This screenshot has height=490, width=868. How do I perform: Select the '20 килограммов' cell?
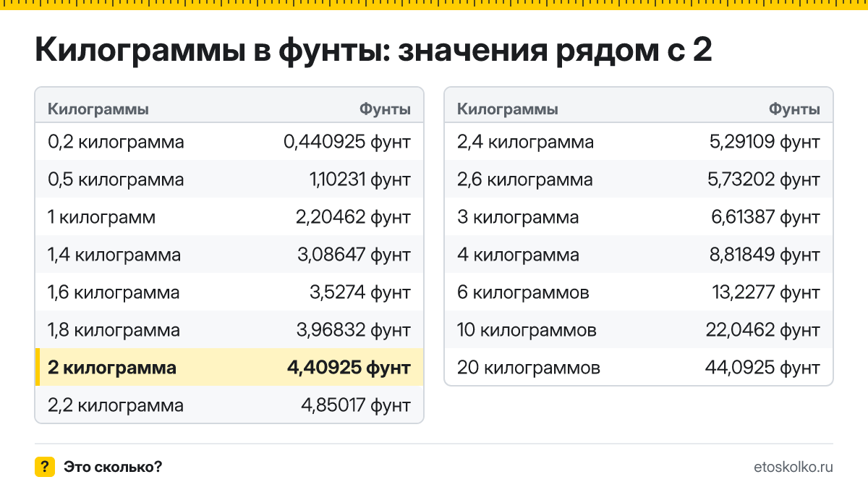coord(529,368)
